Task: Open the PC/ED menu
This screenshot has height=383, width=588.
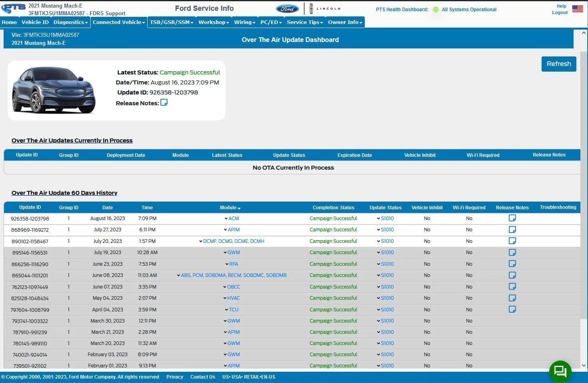Action: tap(271, 22)
